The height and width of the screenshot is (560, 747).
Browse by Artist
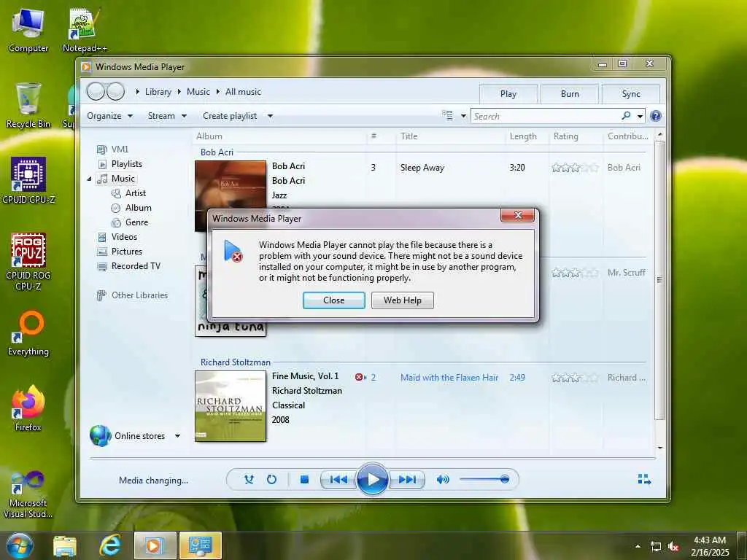pyautogui.click(x=128, y=192)
